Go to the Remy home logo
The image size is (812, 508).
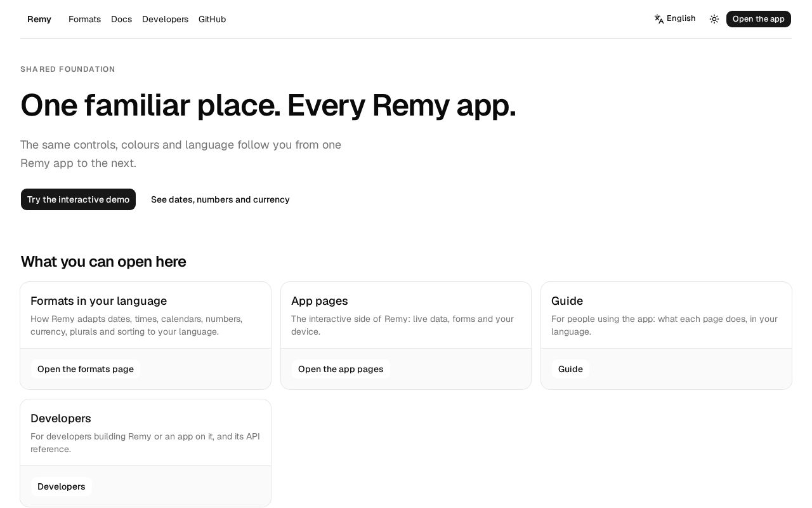[39, 19]
